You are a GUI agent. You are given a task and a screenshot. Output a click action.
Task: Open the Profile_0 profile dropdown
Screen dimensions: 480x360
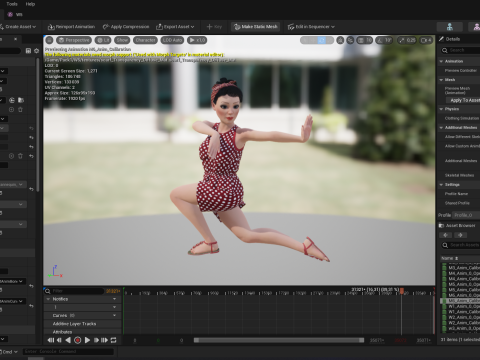[x=466, y=215]
